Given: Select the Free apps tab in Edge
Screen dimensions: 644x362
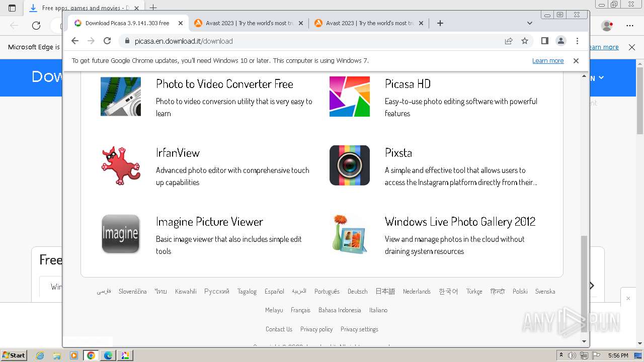Looking at the screenshot, I should point(83,8).
